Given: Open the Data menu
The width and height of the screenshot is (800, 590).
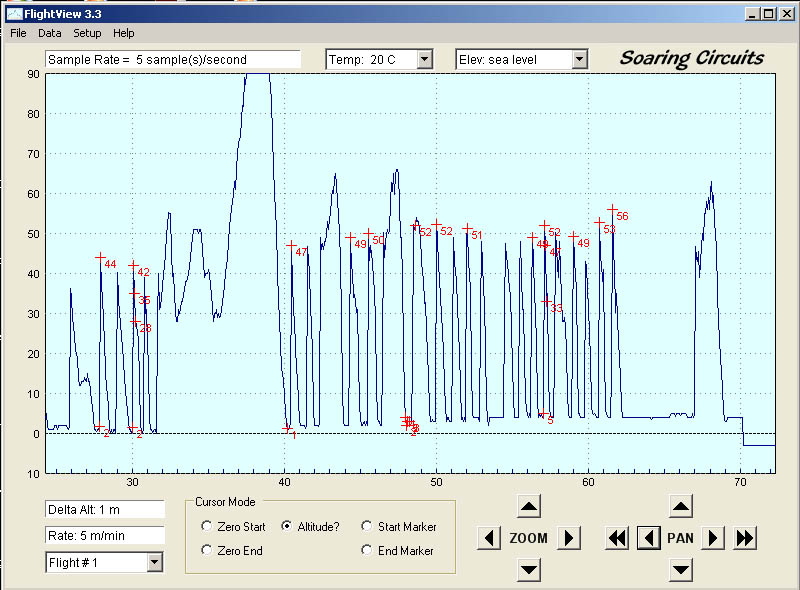Looking at the screenshot, I should coord(49,33).
